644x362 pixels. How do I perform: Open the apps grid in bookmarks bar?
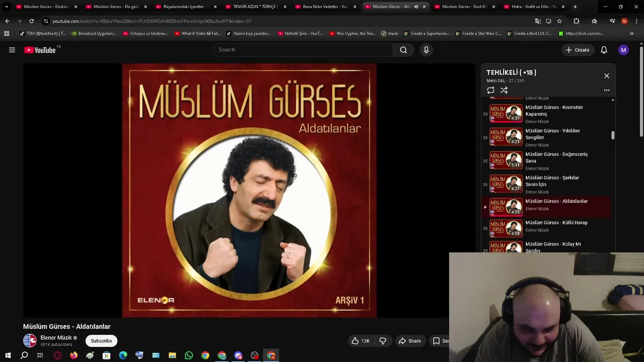[7, 34]
